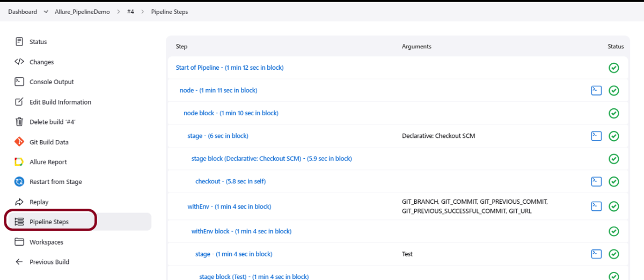This screenshot has width=644, height=280.
Task: Open the Dashboard breadcrumb dropdown arrow
Action: coord(45,12)
